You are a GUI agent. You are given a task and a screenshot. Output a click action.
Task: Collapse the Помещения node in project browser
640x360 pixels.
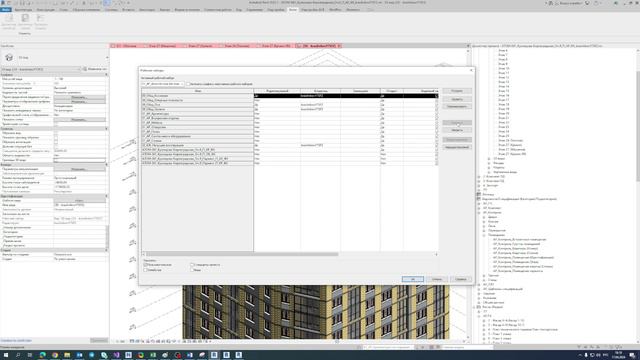click(484, 235)
